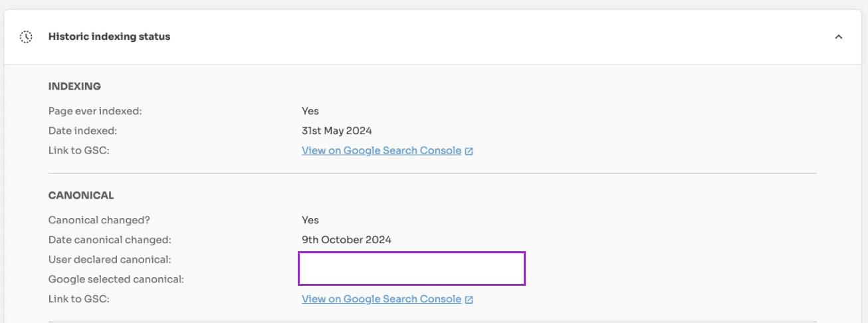Viewport: 868px width, 323px height.
Task: Click the "User declared canonical:" label
Action: 105,259
